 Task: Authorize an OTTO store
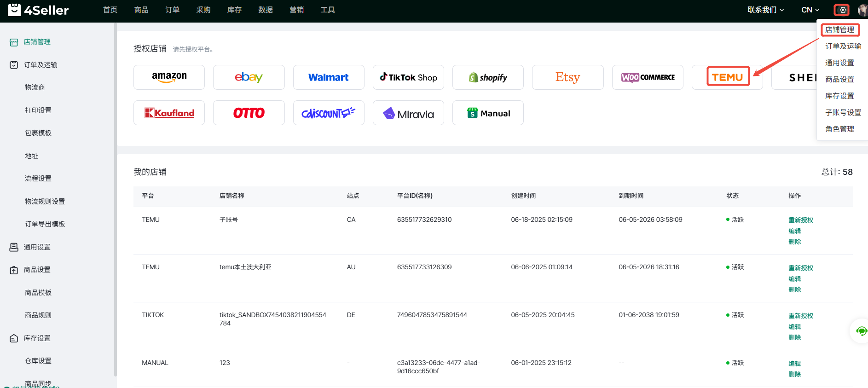[x=249, y=113]
